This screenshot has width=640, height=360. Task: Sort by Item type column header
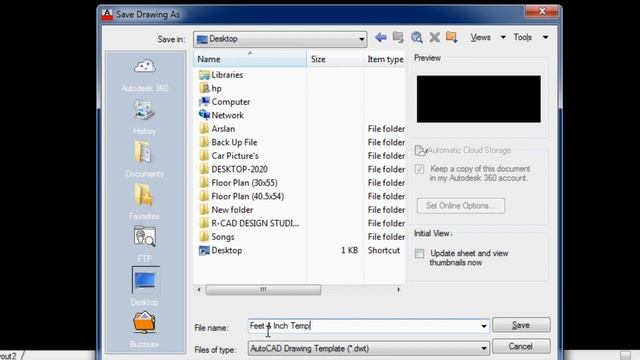[385, 59]
